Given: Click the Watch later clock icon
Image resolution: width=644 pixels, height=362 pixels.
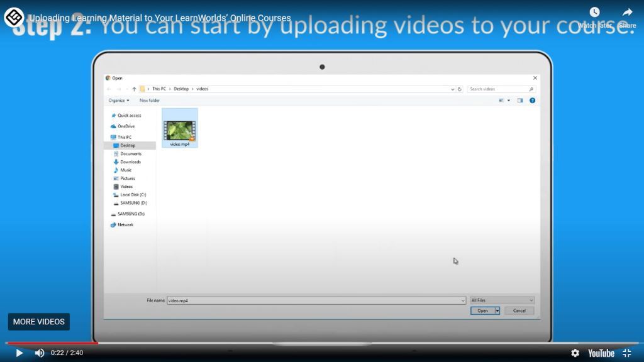Looking at the screenshot, I should point(594,13).
